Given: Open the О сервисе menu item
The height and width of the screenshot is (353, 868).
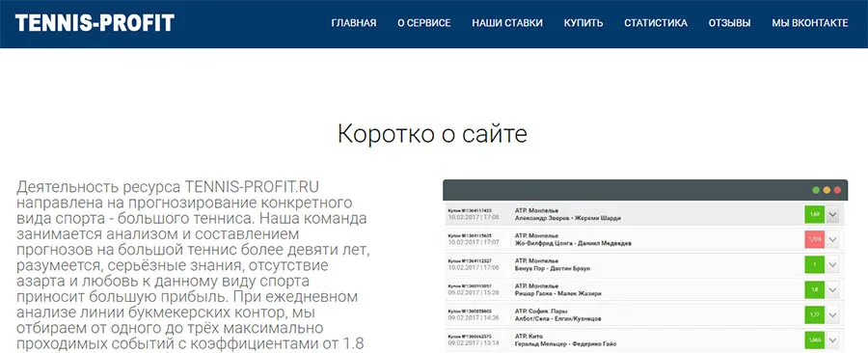Looking at the screenshot, I should click(424, 23).
